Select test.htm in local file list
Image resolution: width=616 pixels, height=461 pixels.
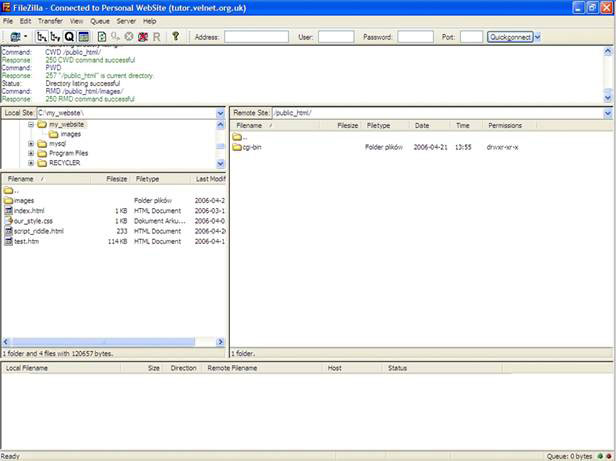(x=26, y=241)
